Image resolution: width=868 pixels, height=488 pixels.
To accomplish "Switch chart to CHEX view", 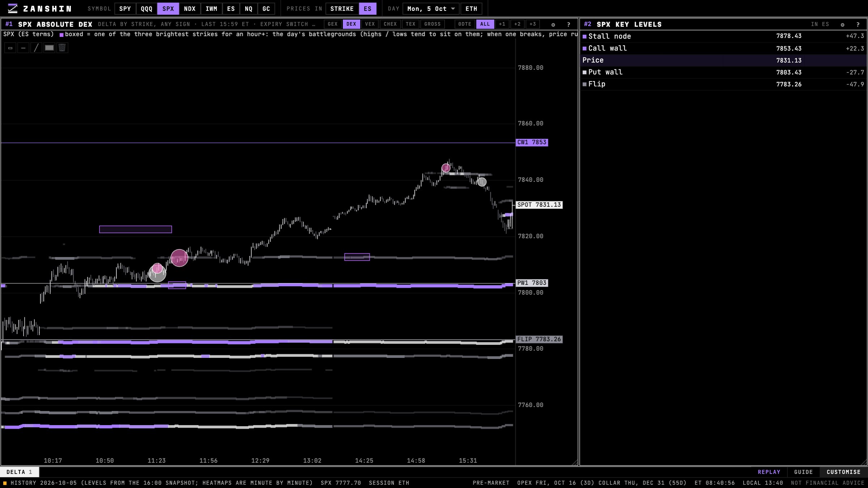I will (390, 24).
